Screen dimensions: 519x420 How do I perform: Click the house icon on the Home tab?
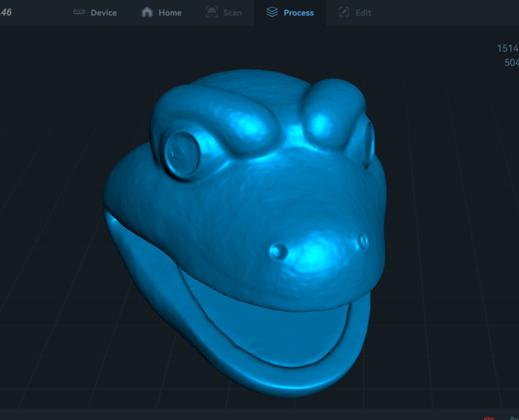(147, 12)
